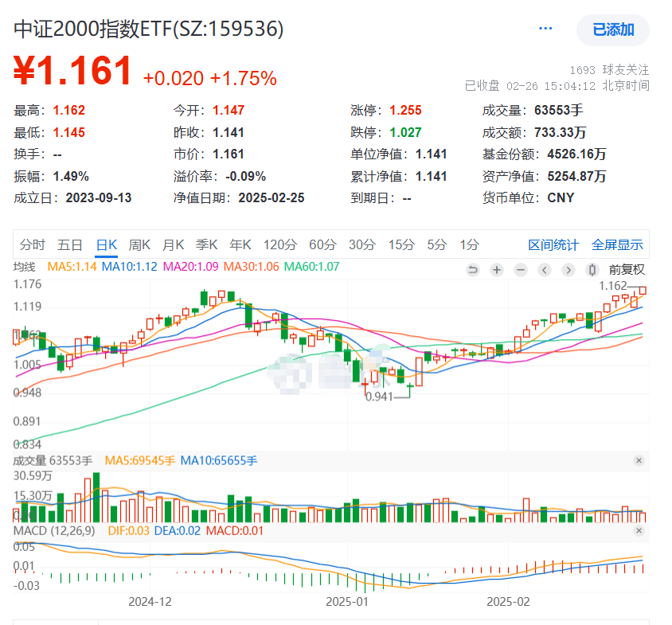Click 前复权 to change price adjustment mode
Image resolution: width=672 pixels, height=625 pixels.
point(628,270)
